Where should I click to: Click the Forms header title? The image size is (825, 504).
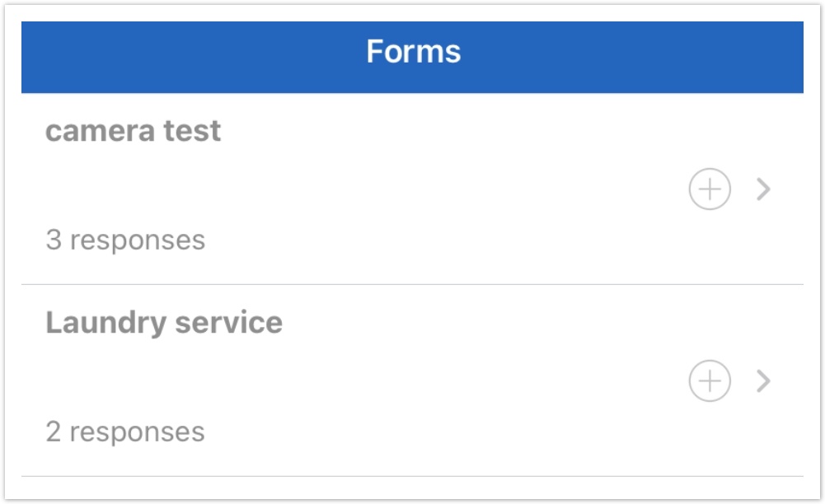pyautogui.click(x=413, y=52)
